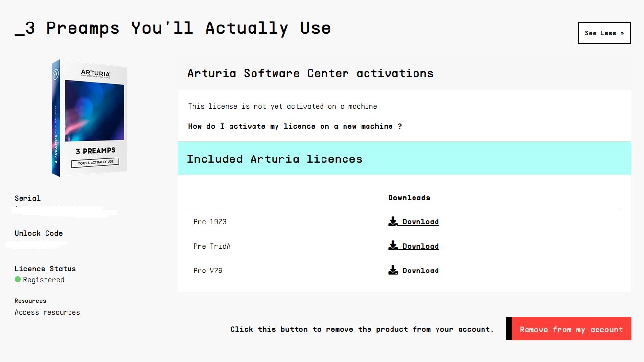Collapse details with See Less button
Image resolution: width=644 pixels, height=362 pixels.
(604, 33)
